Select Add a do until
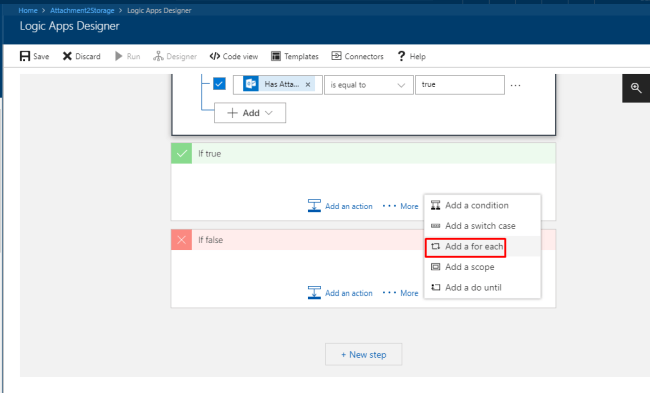 (483, 288)
